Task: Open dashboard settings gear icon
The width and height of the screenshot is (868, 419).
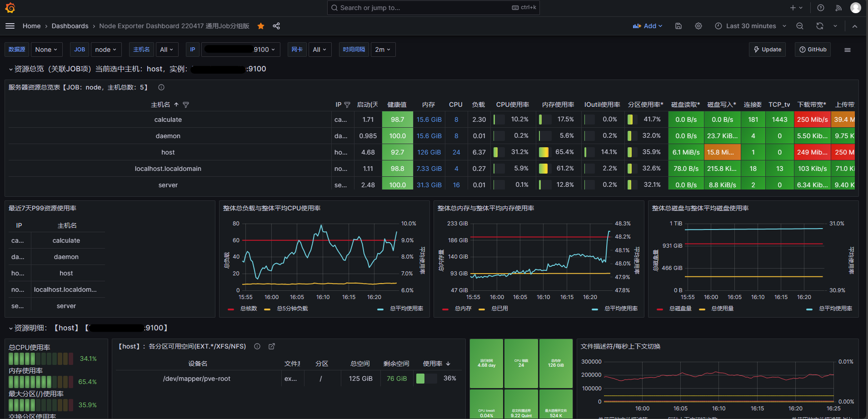Action: pos(698,26)
